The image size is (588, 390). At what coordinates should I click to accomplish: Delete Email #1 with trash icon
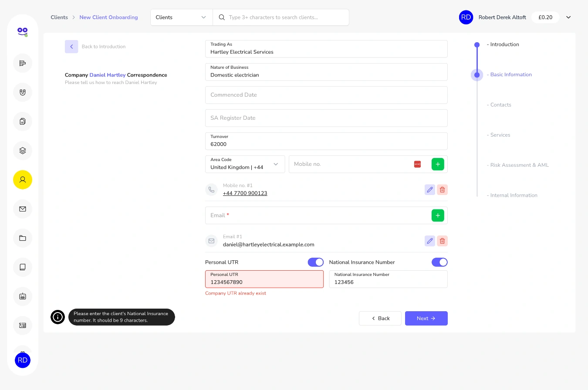click(x=442, y=241)
